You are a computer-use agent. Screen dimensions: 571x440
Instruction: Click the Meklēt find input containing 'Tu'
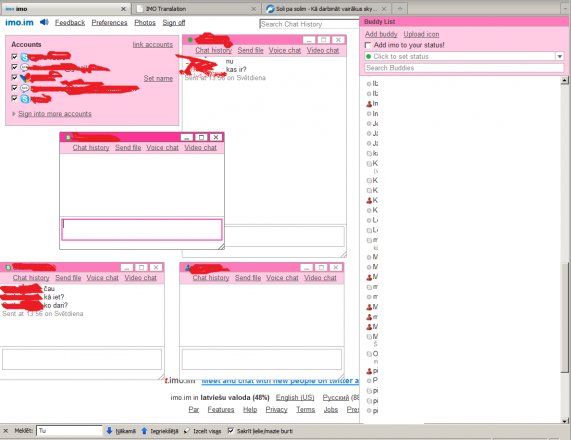[x=69, y=431]
